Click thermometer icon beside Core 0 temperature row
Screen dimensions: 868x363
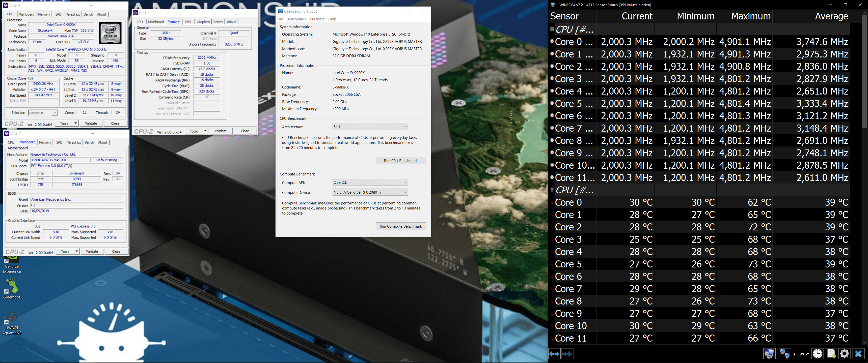click(552, 202)
